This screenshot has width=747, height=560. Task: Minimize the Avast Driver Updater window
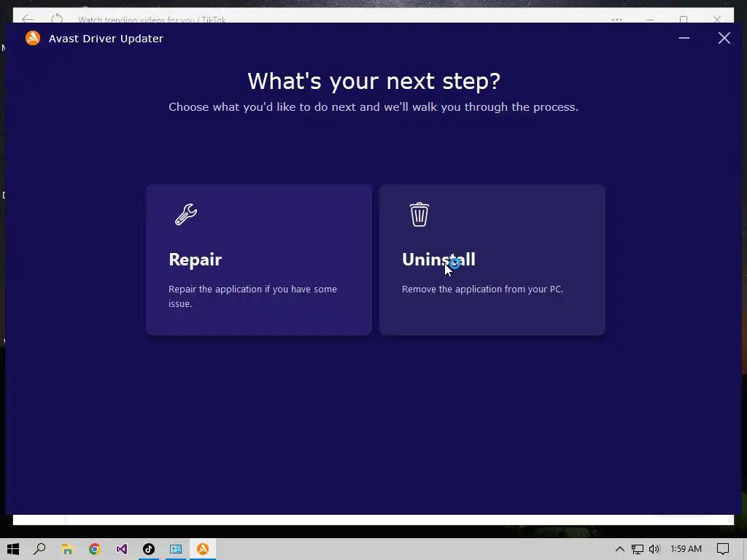pos(684,38)
